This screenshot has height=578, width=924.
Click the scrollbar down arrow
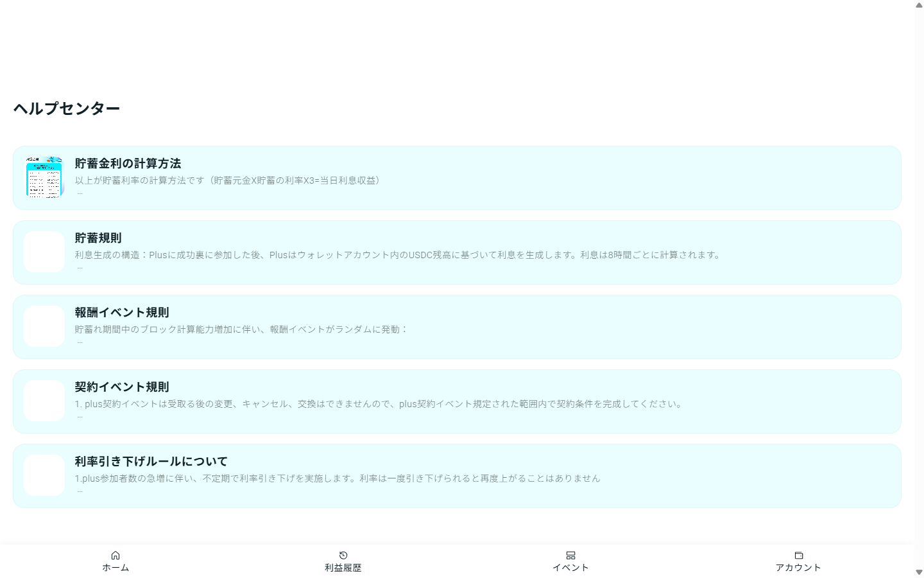tap(919, 572)
